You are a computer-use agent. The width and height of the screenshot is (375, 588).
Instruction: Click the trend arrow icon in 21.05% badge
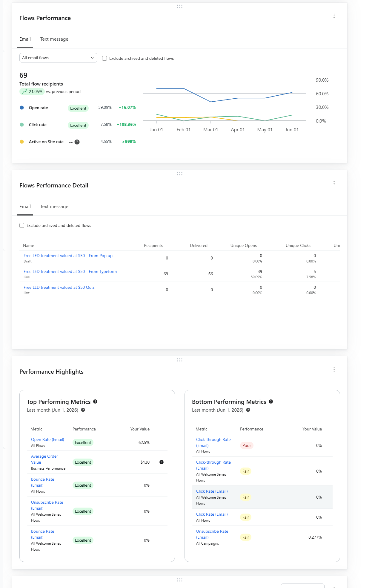[x=24, y=91]
